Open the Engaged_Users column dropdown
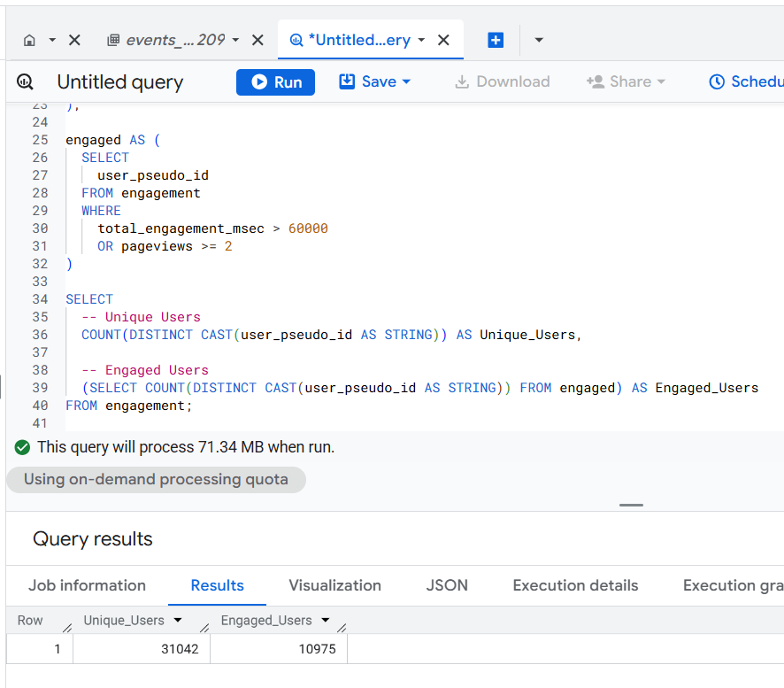 tap(326, 621)
